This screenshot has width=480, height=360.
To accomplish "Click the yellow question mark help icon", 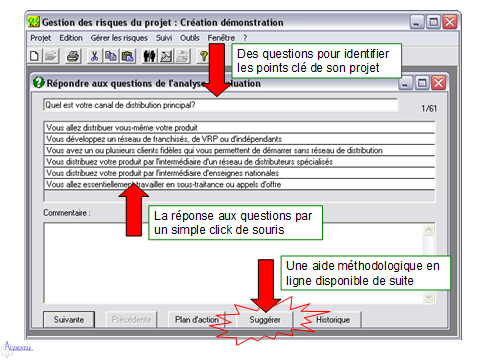I will (203, 56).
